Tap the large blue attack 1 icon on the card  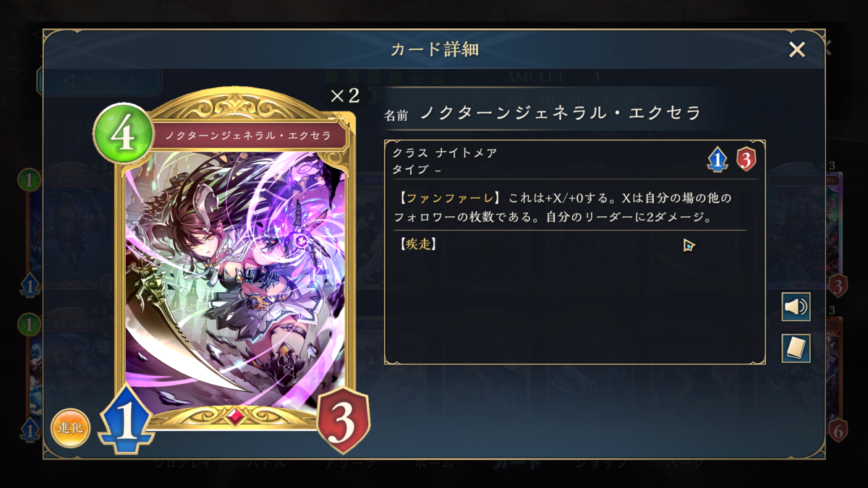point(127,421)
